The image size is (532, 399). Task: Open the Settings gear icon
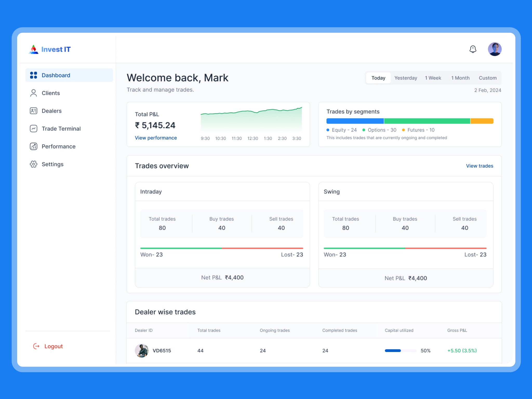click(34, 164)
